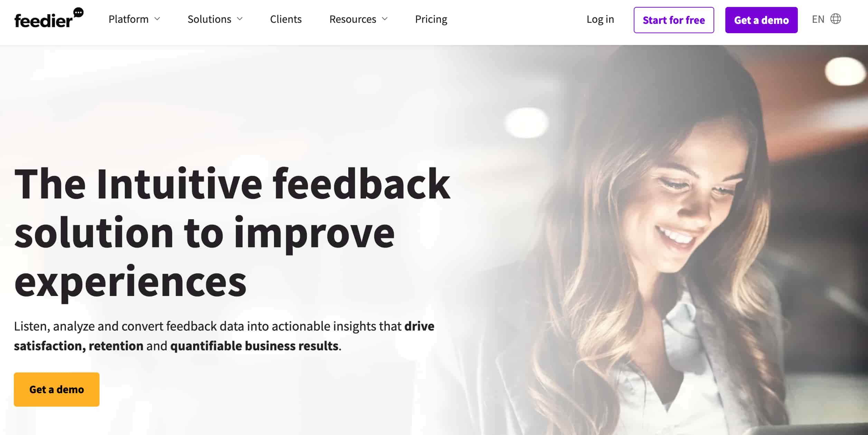Click the Log in link
Screen dimensions: 868x435
(600, 19)
